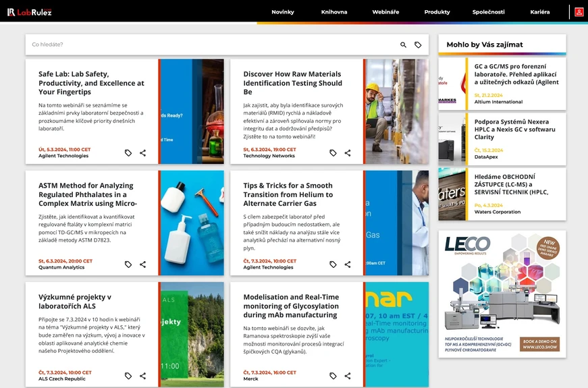Open the Novinky menu
This screenshot has height=388, width=588.
coord(283,12)
